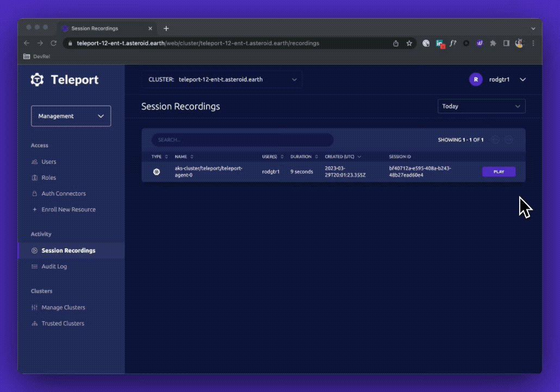
Task: Go to Audit Log
Action: (54, 266)
